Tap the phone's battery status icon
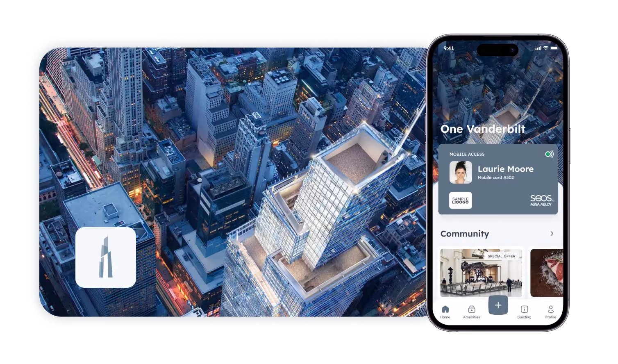 tap(554, 48)
